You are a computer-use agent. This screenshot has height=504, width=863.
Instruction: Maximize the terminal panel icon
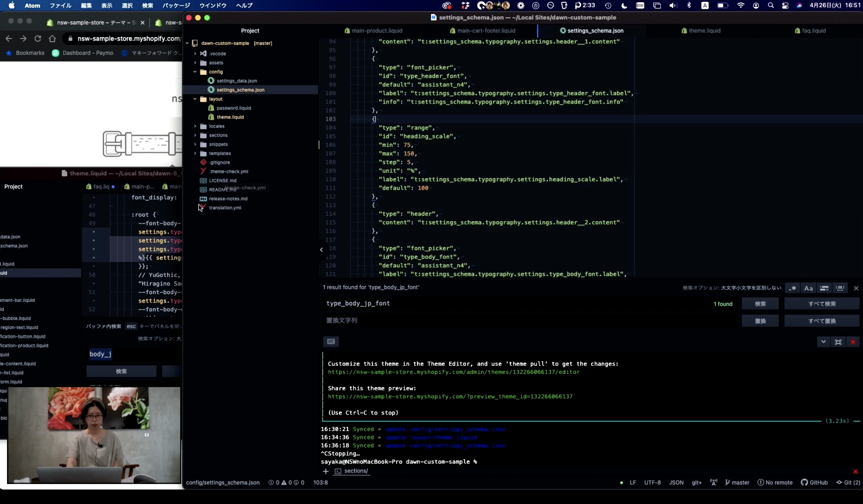click(838, 342)
